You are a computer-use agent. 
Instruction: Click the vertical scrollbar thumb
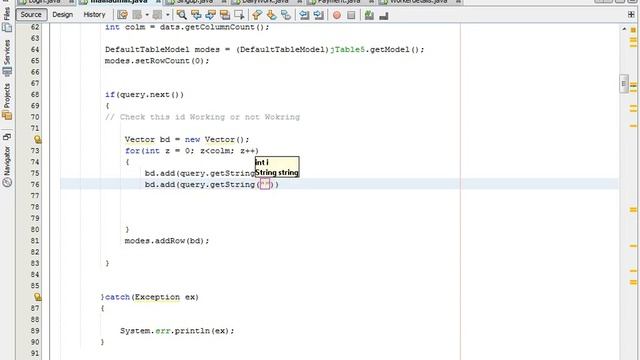tap(623, 84)
